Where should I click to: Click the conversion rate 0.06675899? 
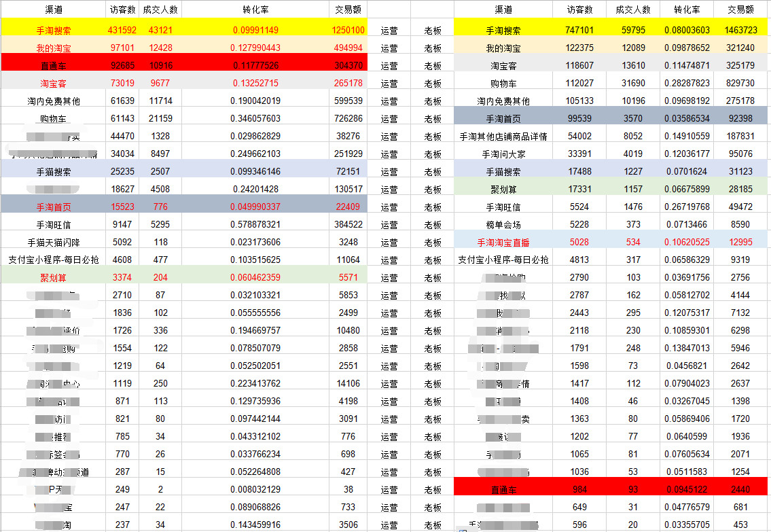coord(687,190)
